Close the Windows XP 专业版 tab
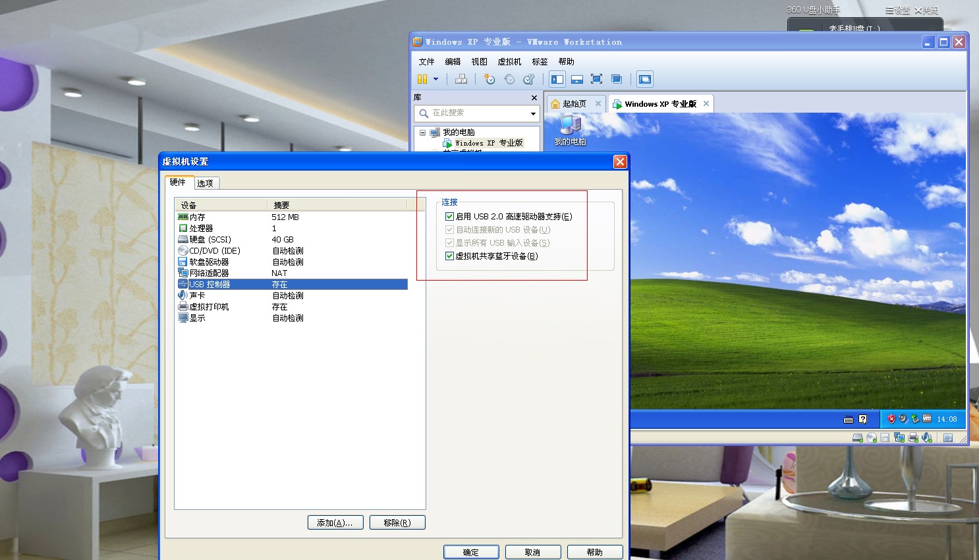 click(706, 103)
